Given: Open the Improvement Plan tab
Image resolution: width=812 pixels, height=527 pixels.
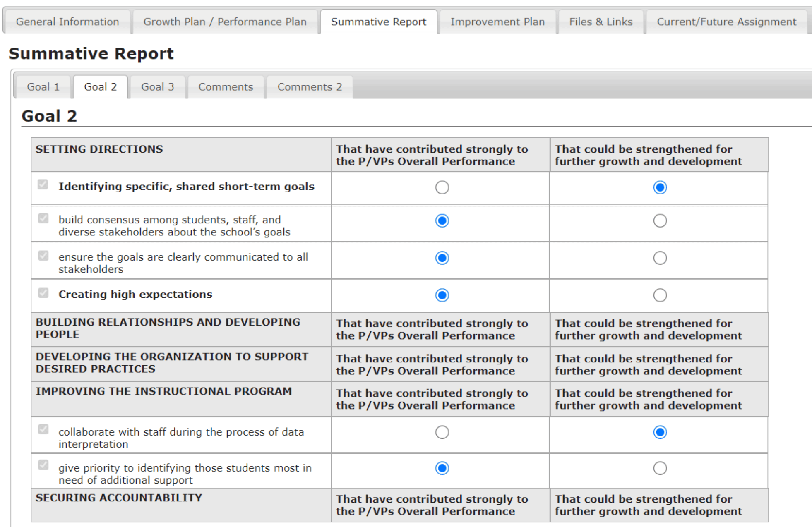Looking at the screenshot, I should point(497,22).
